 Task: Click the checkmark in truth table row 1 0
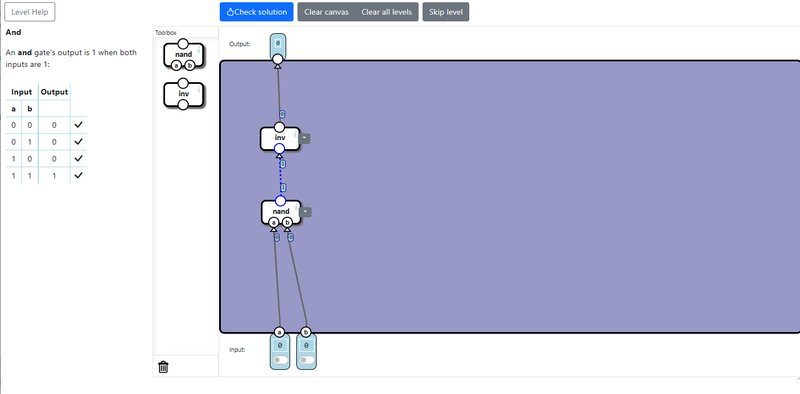[x=78, y=158]
